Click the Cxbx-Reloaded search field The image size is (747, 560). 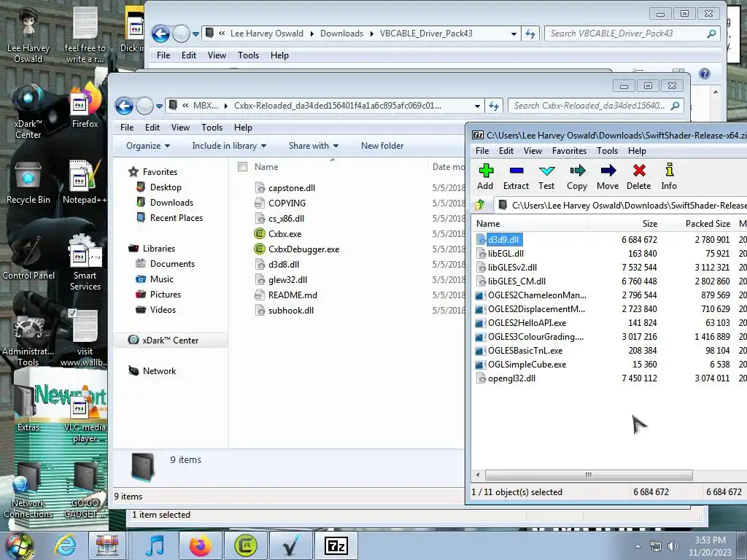[x=595, y=106]
